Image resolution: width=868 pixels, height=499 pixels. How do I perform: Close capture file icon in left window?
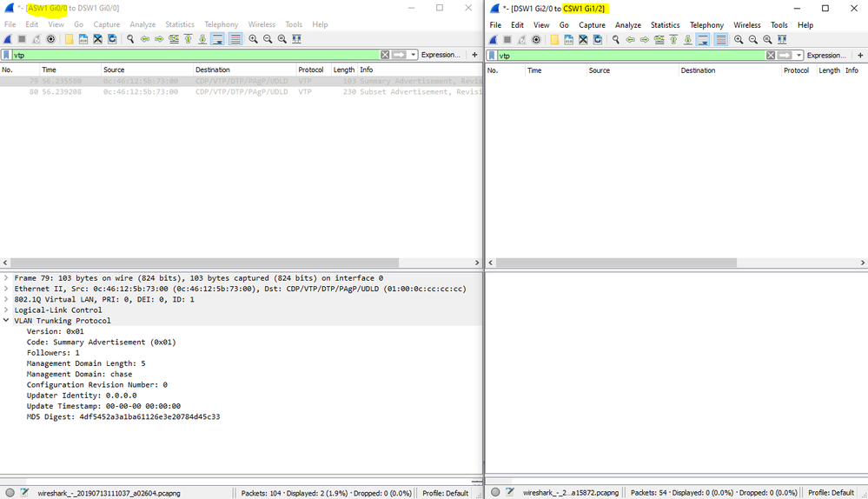(97, 39)
